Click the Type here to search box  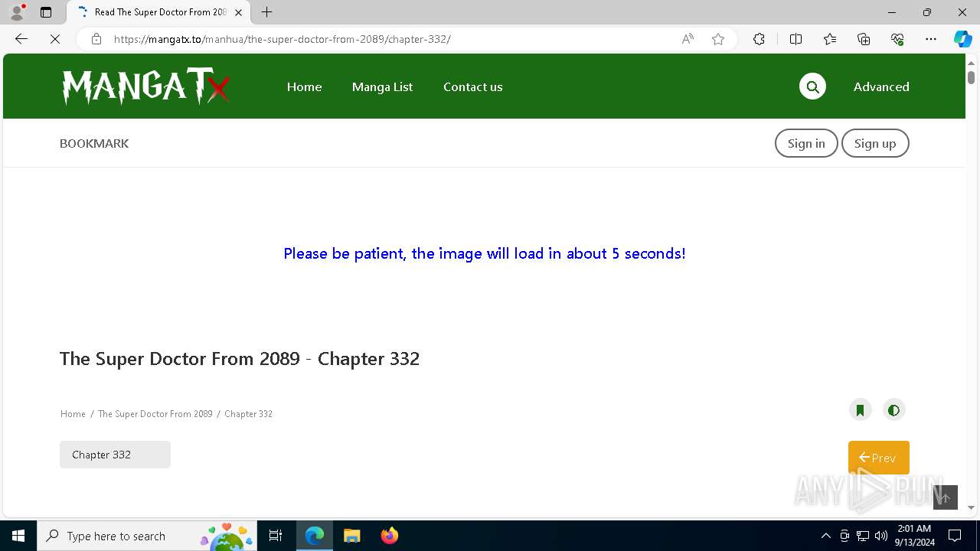click(147, 536)
